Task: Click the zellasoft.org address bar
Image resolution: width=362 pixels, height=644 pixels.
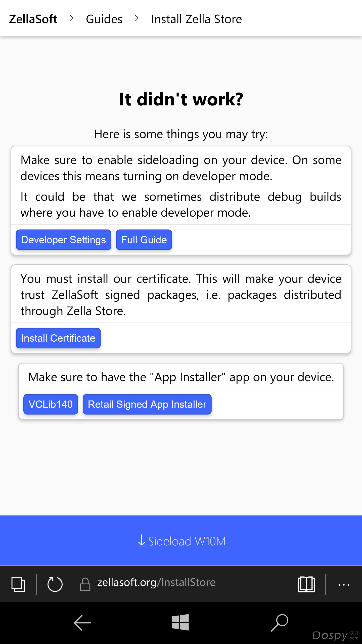Action: [156, 583]
